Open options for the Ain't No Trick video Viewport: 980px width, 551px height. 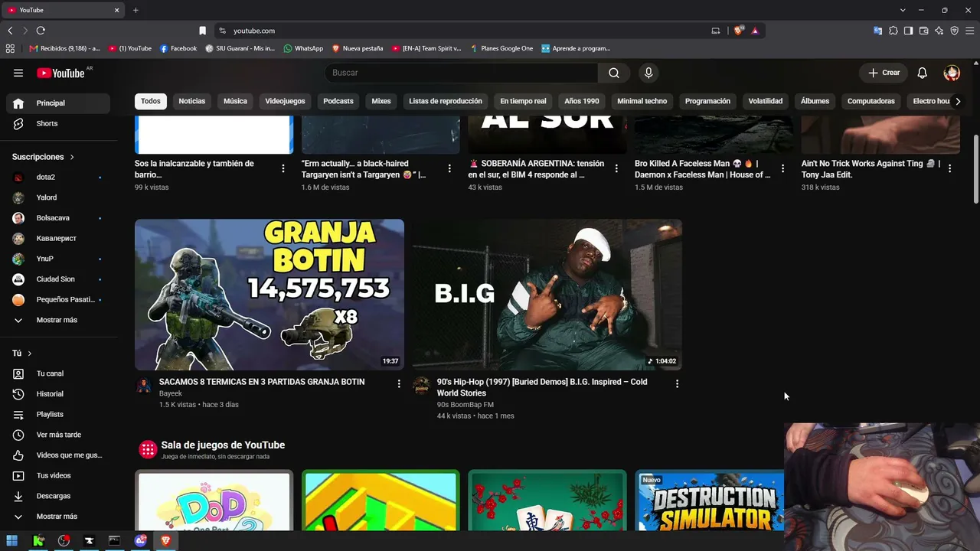(949, 168)
